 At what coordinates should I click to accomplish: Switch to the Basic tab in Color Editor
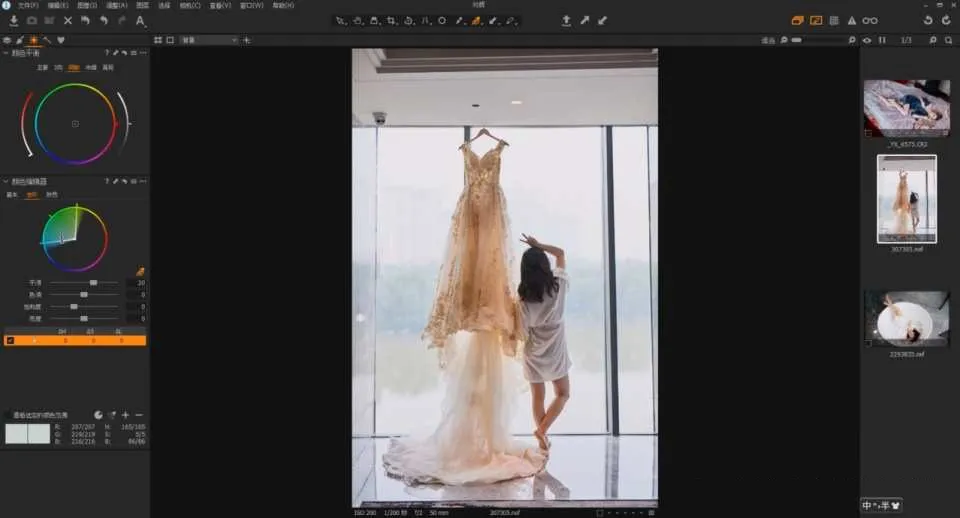[x=12, y=195]
